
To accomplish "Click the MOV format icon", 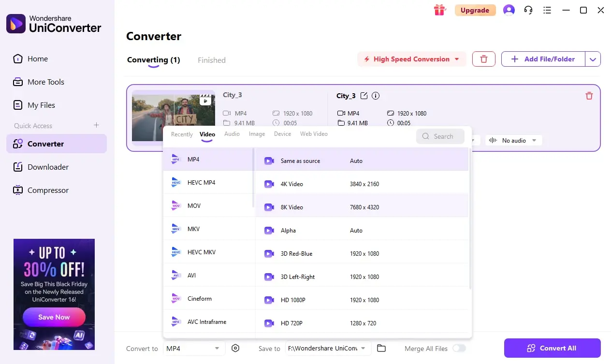I will tap(176, 206).
